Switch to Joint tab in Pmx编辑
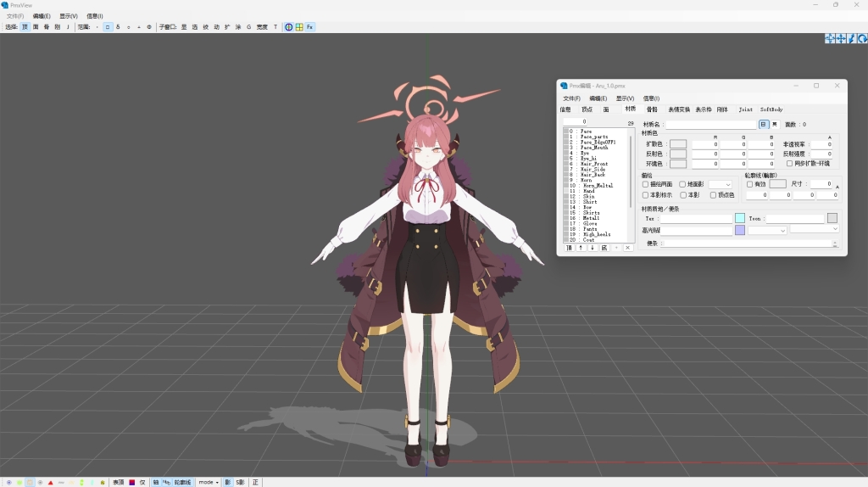 point(746,109)
